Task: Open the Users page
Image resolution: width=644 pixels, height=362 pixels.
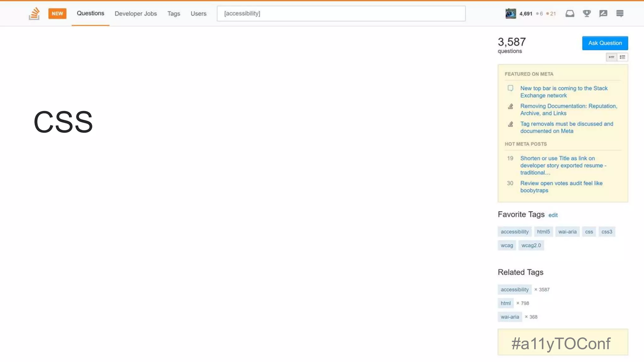Action: pyautogui.click(x=198, y=14)
